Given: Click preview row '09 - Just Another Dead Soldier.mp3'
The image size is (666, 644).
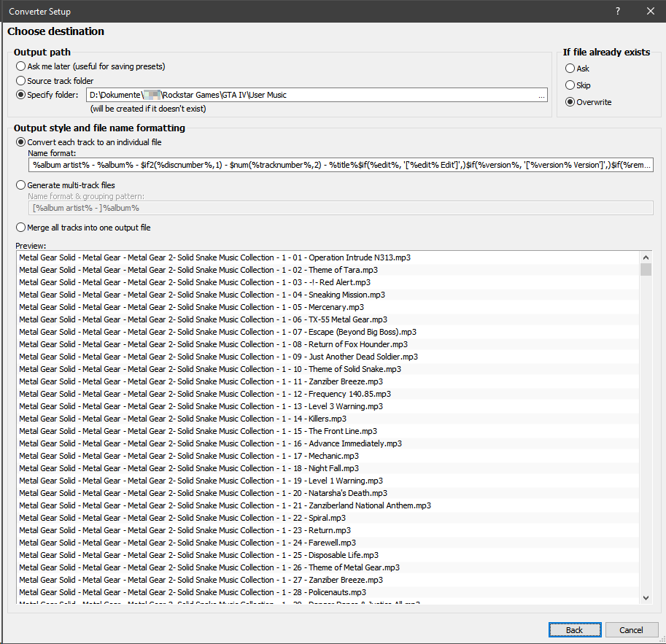Looking at the screenshot, I should click(x=328, y=357).
